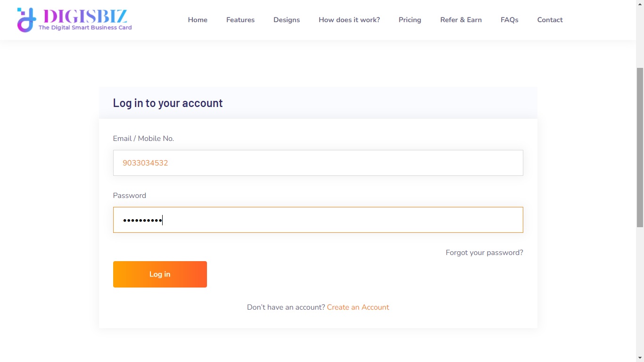Click the 'Email / Mobile No.' field label
The height and width of the screenshot is (362, 644).
point(143,139)
